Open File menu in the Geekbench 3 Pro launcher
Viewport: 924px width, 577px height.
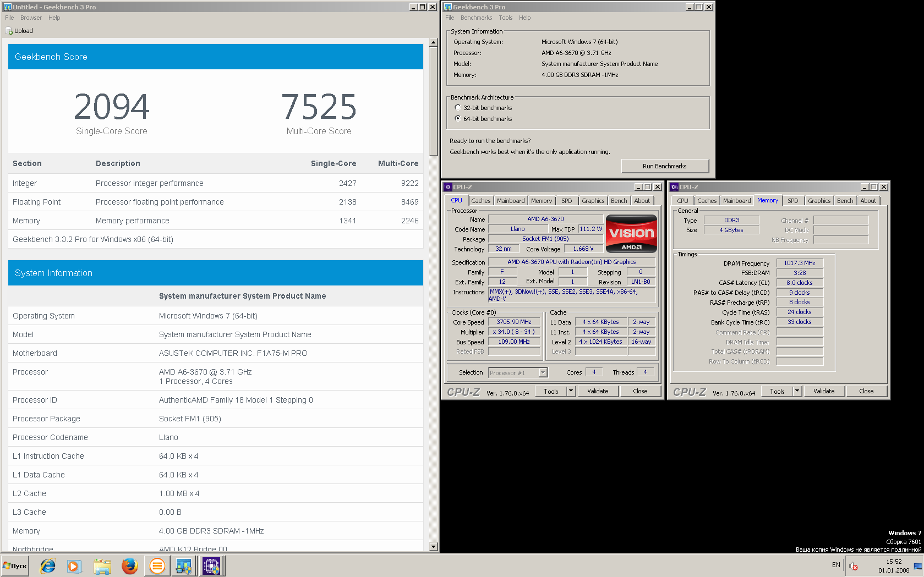pyautogui.click(x=450, y=18)
